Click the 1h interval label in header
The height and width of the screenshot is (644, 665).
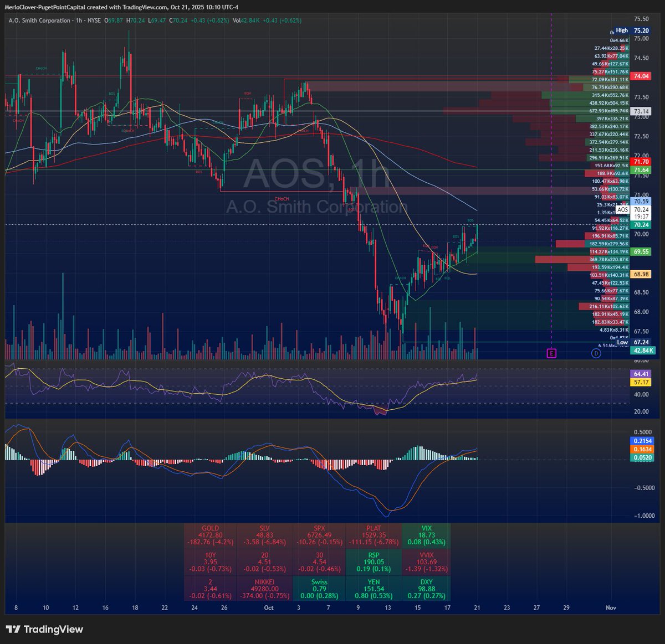click(x=79, y=20)
